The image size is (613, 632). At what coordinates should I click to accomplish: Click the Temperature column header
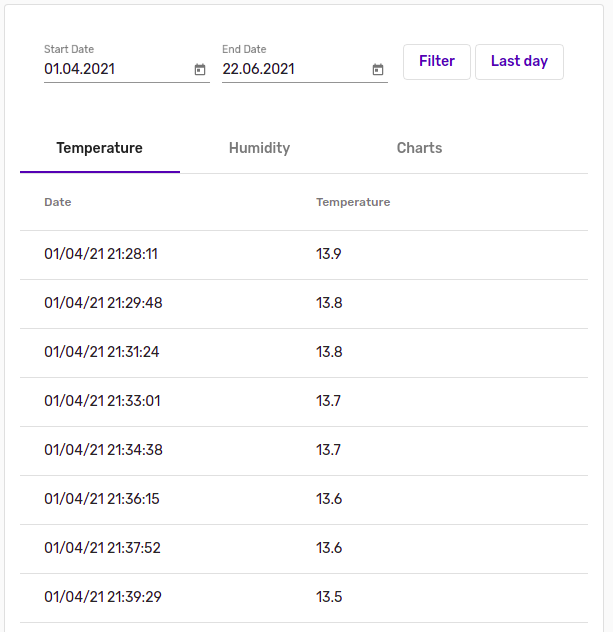pyautogui.click(x=353, y=202)
